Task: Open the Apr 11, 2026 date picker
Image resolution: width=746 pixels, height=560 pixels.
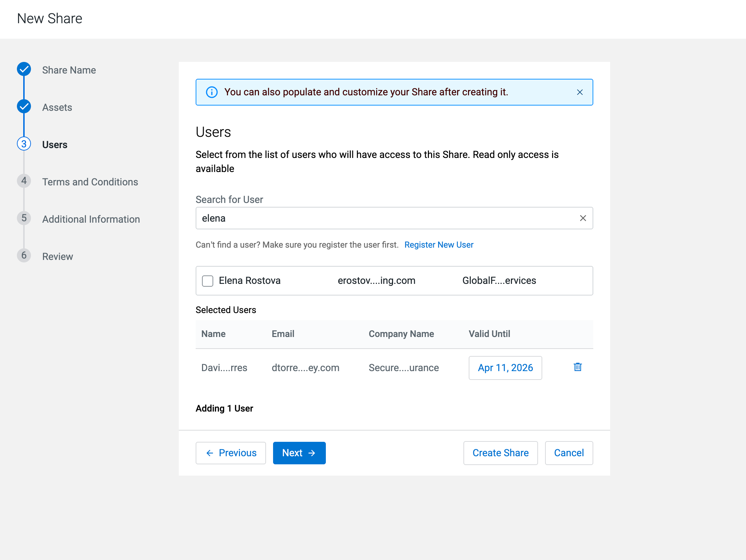Action: pos(505,368)
